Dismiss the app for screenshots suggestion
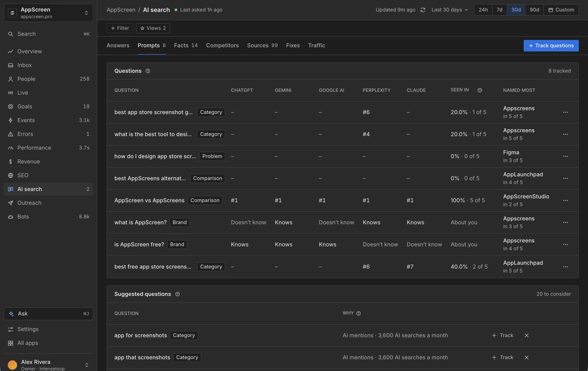This screenshot has width=588, height=371. pos(527,335)
